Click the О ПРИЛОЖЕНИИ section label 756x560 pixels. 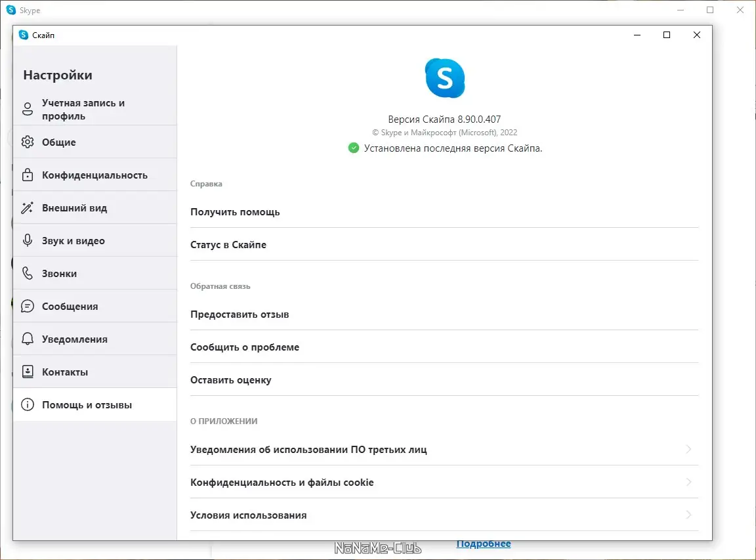[224, 421]
